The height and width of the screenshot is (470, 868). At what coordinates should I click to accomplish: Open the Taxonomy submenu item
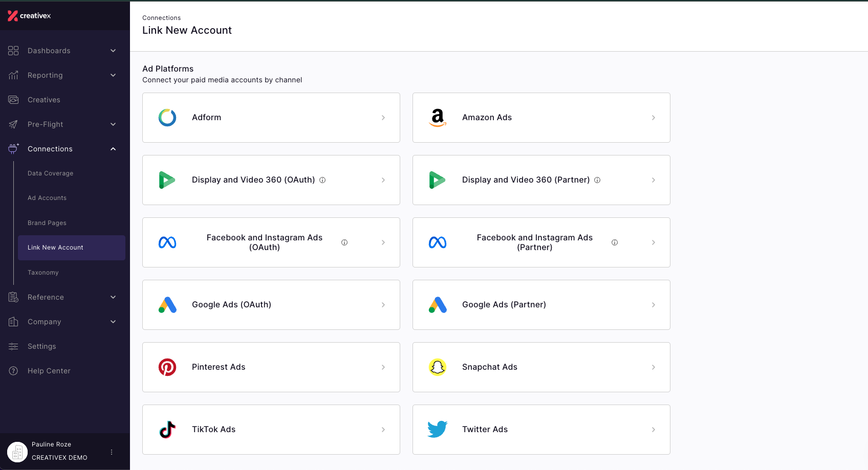pyautogui.click(x=43, y=273)
